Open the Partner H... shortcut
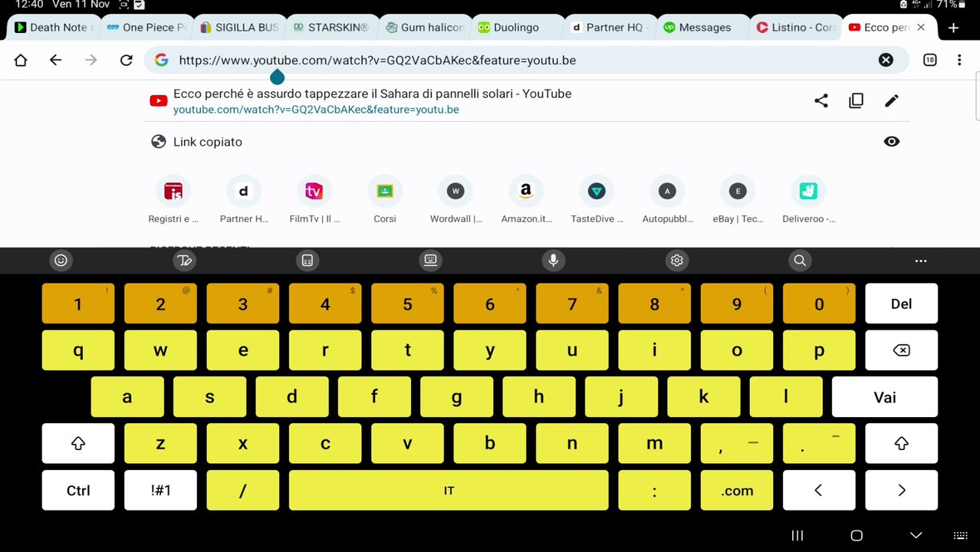980x552 pixels. tap(244, 201)
